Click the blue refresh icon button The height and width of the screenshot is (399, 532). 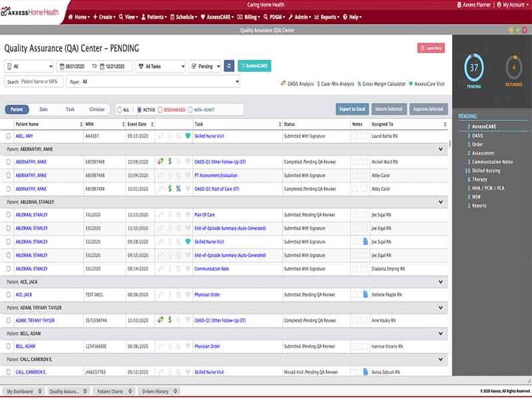pos(229,66)
